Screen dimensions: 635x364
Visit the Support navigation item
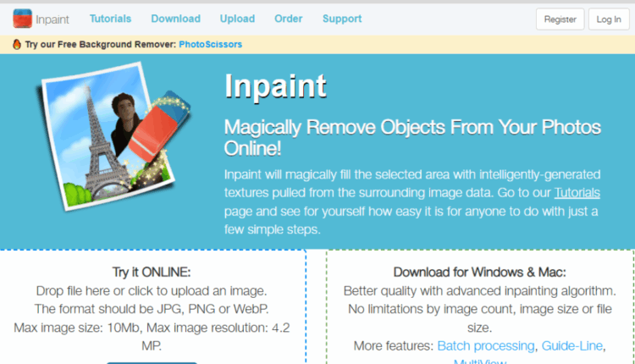tap(342, 19)
